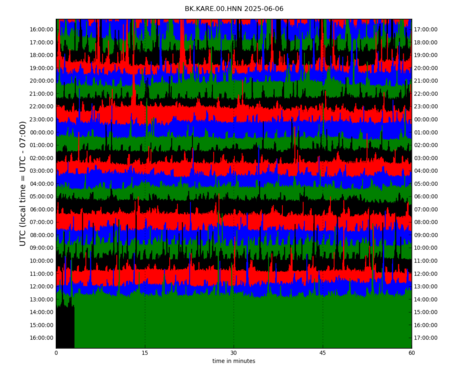Click the 09:00:00 UTC left axis label
Viewport: 468px width, 387px height.
pyautogui.click(x=41, y=248)
